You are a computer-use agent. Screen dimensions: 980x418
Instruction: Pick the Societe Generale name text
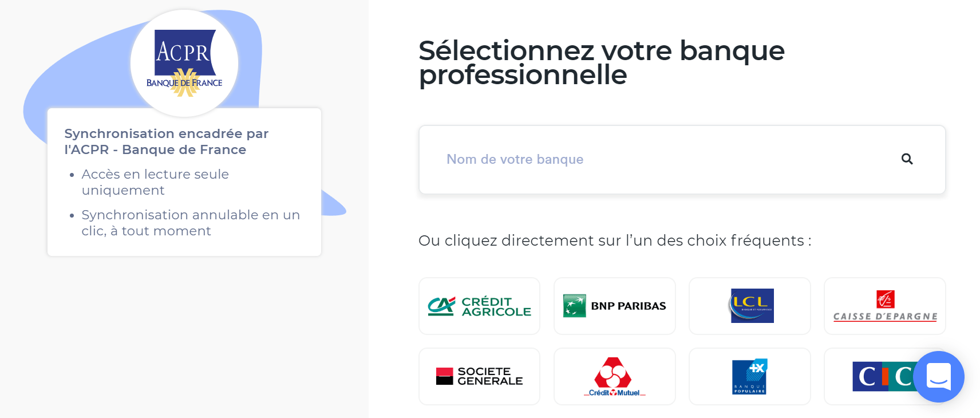(490, 376)
